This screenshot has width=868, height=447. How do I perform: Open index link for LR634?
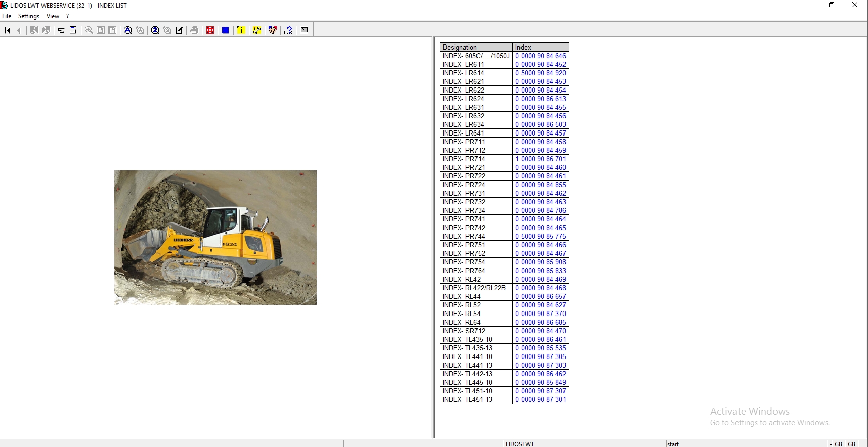(541, 124)
